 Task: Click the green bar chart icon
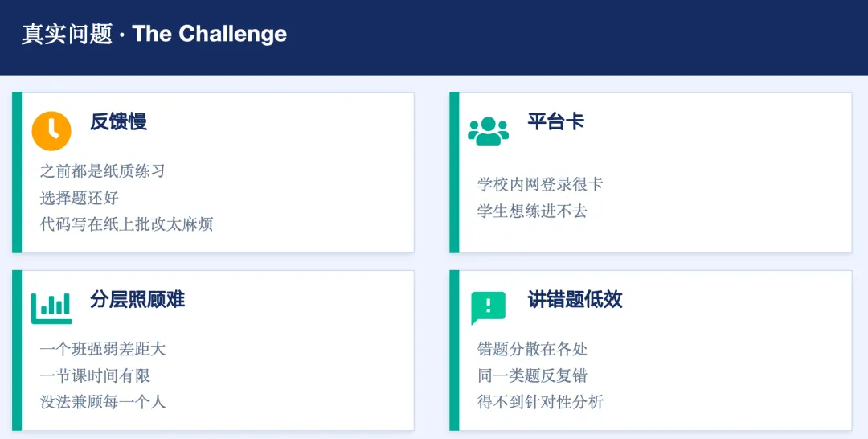point(51,309)
